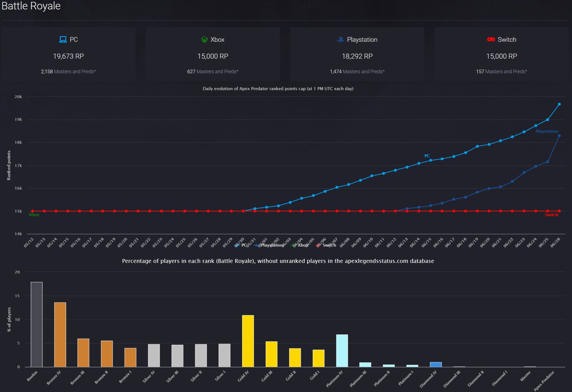Toggle PC series in the chart legend
This screenshot has width=572, height=392.
[x=241, y=245]
